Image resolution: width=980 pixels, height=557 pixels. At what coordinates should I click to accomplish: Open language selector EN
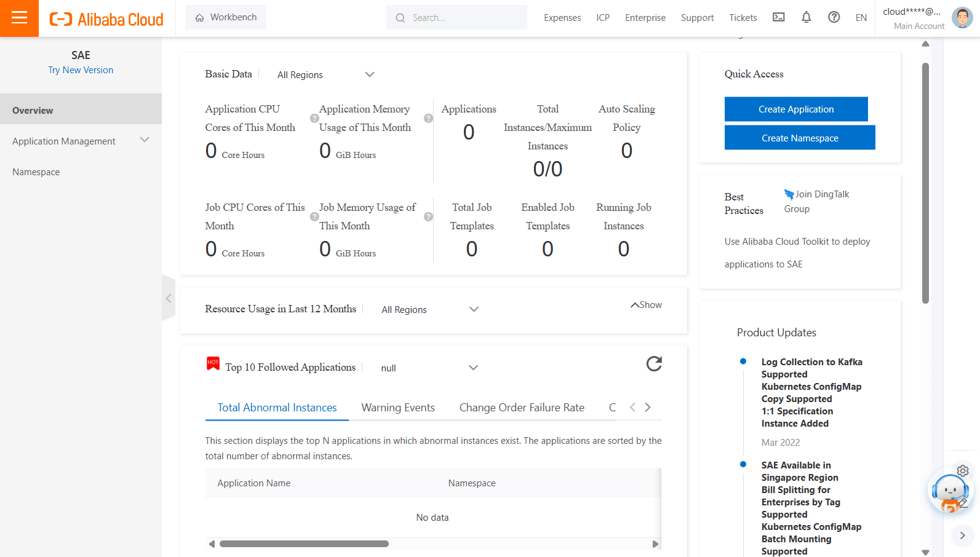pos(861,18)
